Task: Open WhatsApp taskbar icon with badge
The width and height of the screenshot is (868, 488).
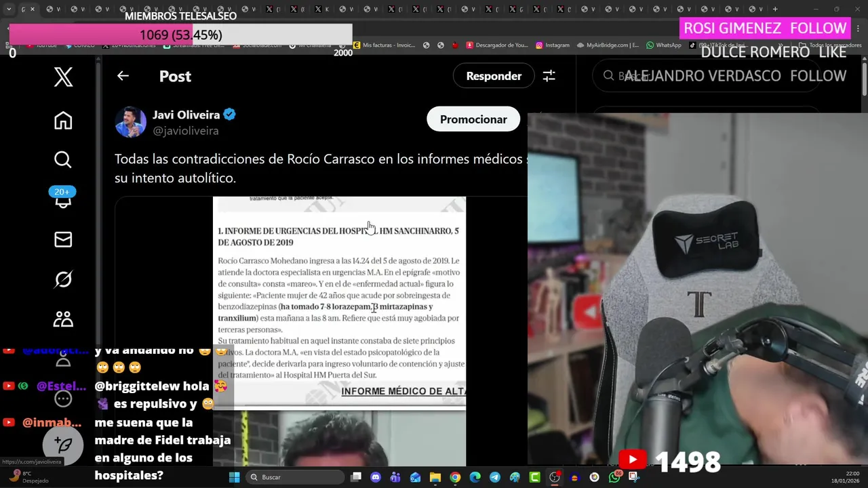Action: click(x=614, y=476)
